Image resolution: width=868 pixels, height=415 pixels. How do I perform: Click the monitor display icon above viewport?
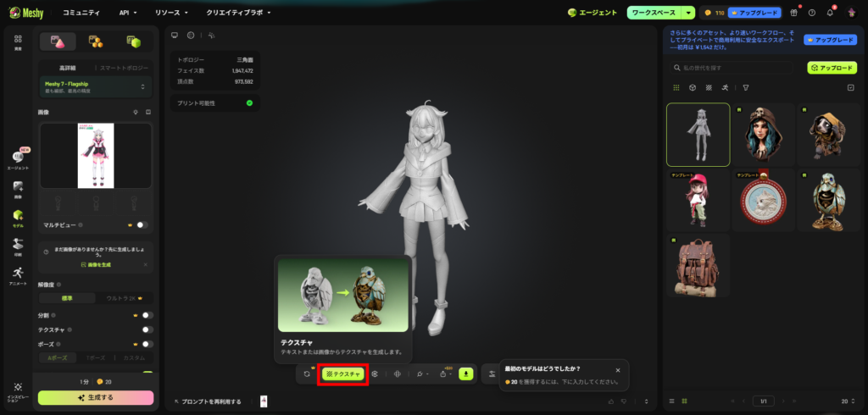(x=175, y=35)
